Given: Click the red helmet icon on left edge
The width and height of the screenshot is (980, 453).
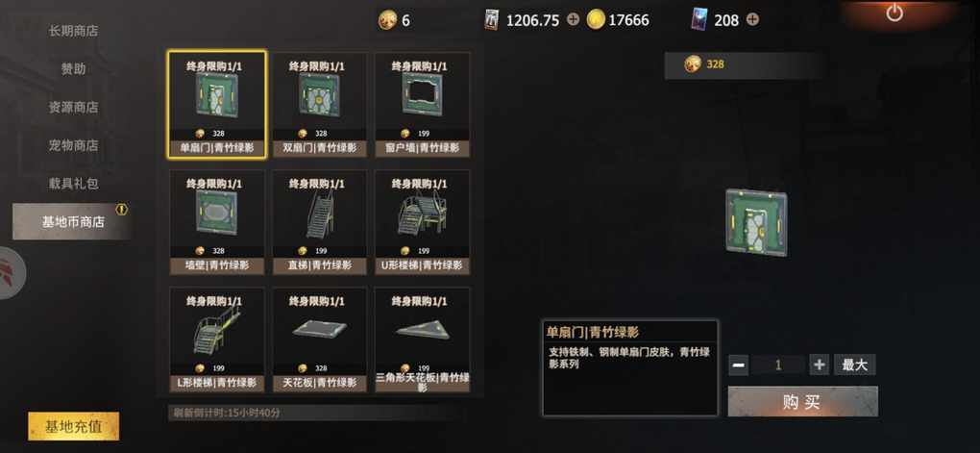Looking at the screenshot, I should pos(11,272).
